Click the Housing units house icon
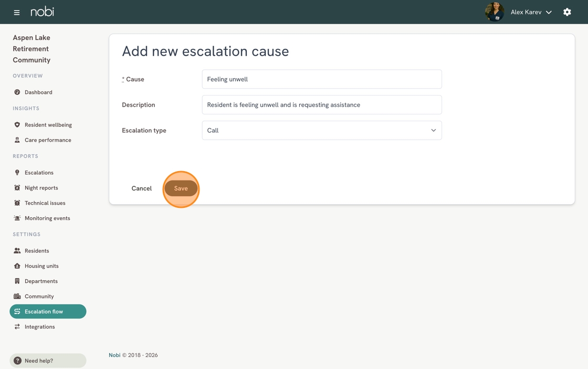Screen dimensions: 588x369 (17, 266)
